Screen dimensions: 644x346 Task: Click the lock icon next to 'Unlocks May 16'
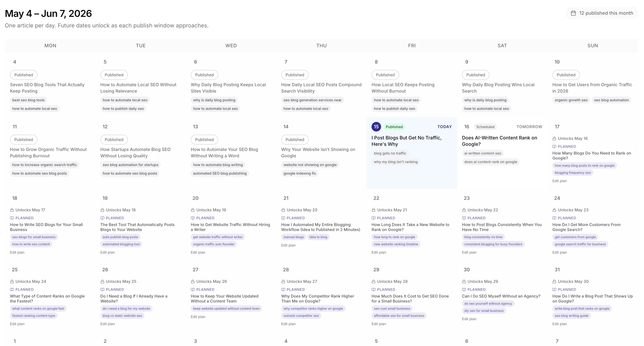point(554,139)
